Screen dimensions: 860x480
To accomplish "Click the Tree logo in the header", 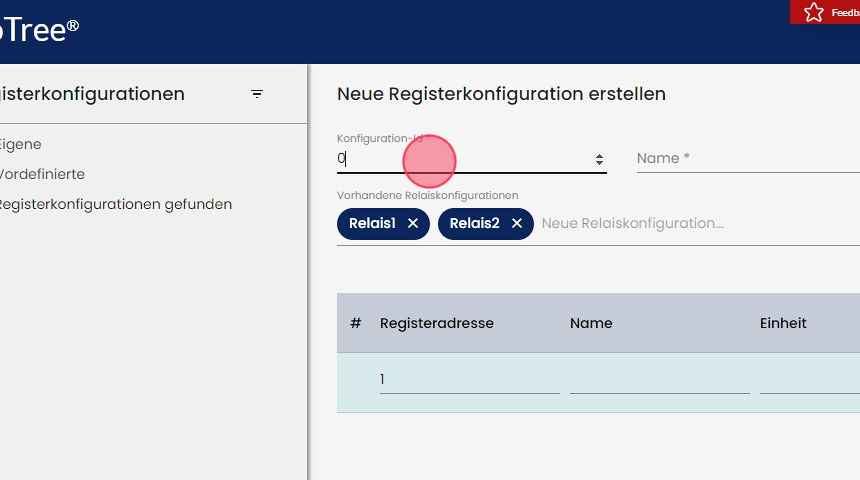I will [x=38, y=30].
